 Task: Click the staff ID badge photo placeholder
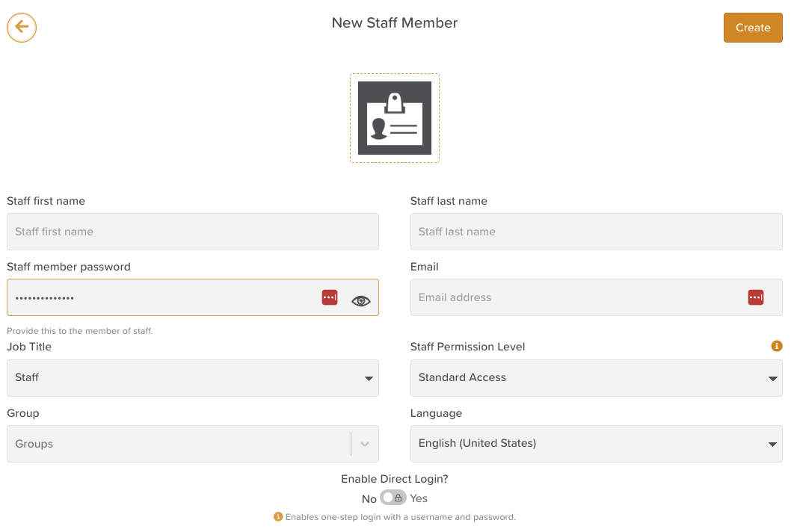tap(394, 118)
